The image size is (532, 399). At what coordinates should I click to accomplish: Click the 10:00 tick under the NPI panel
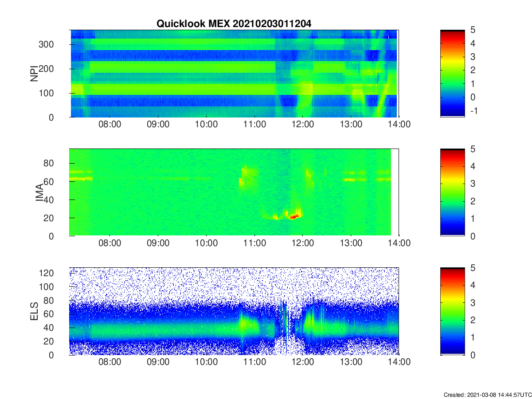[206, 125]
